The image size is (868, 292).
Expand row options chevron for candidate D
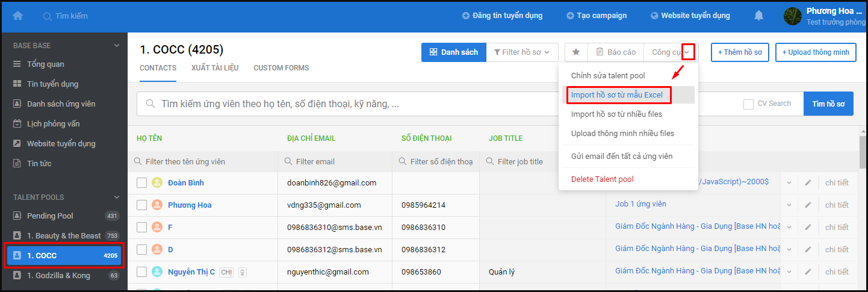pos(789,250)
